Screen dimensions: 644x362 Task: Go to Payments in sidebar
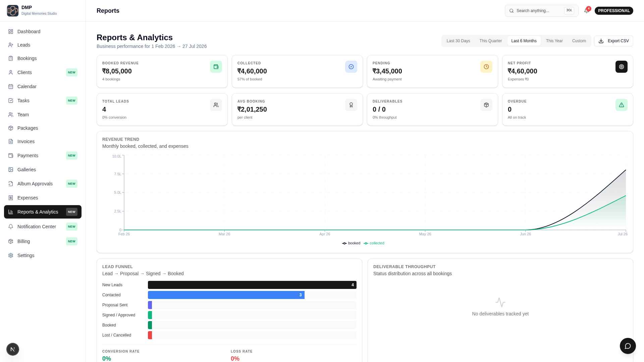[43, 156]
